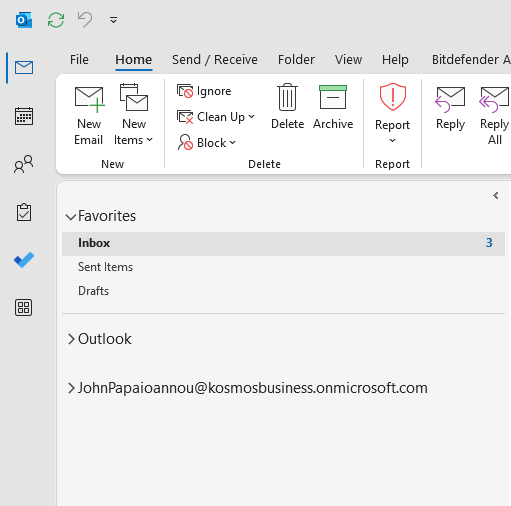
Task: Archive the selected message
Action: tap(333, 107)
